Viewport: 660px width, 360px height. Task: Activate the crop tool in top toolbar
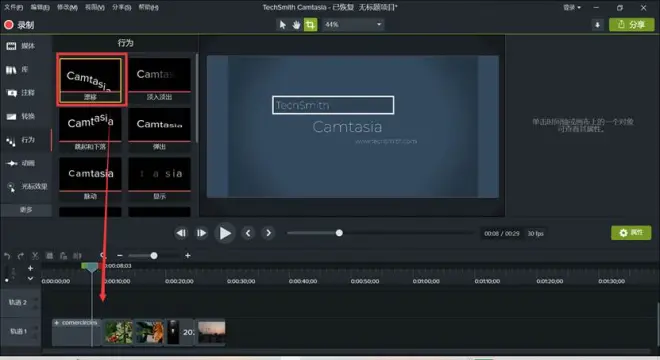coord(310,25)
